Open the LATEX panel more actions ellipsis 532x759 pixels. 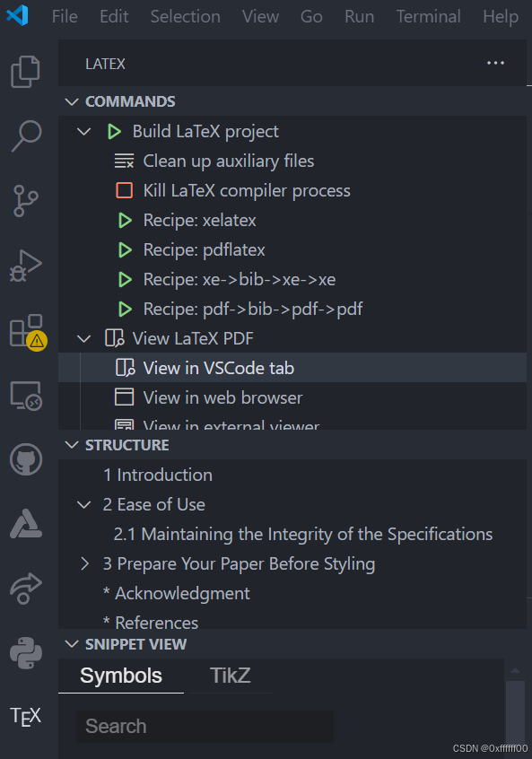pyautogui.click(x=495, y=63)
